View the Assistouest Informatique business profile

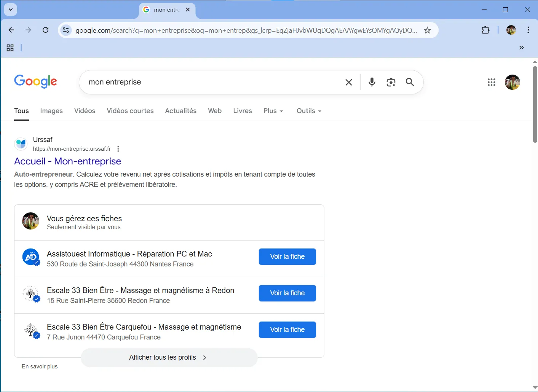coord(287,257)
